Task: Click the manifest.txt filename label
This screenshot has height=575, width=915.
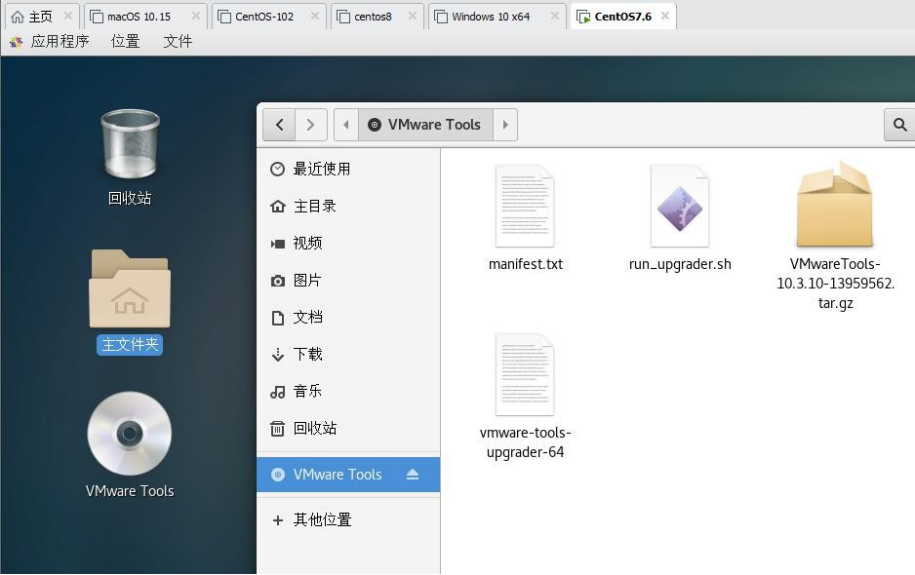Action: (525, 264)
